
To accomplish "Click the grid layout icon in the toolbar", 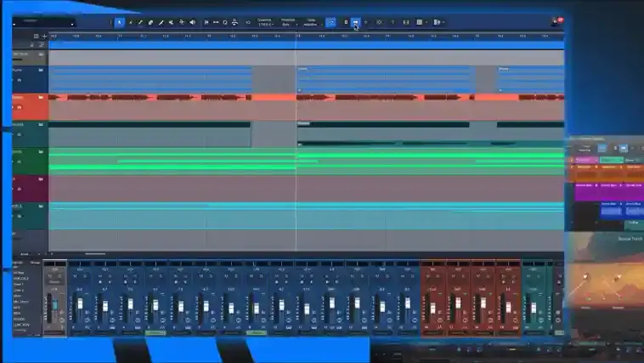I will click(420, 22).
